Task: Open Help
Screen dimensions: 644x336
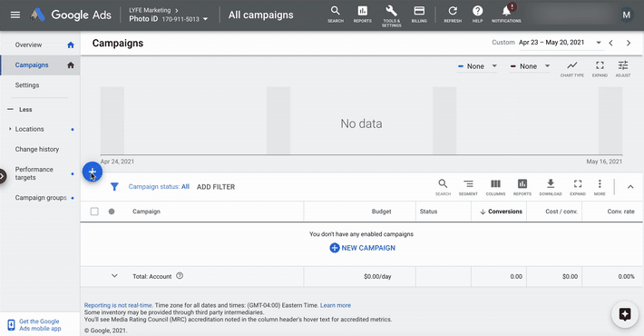Action: (477, 15)
